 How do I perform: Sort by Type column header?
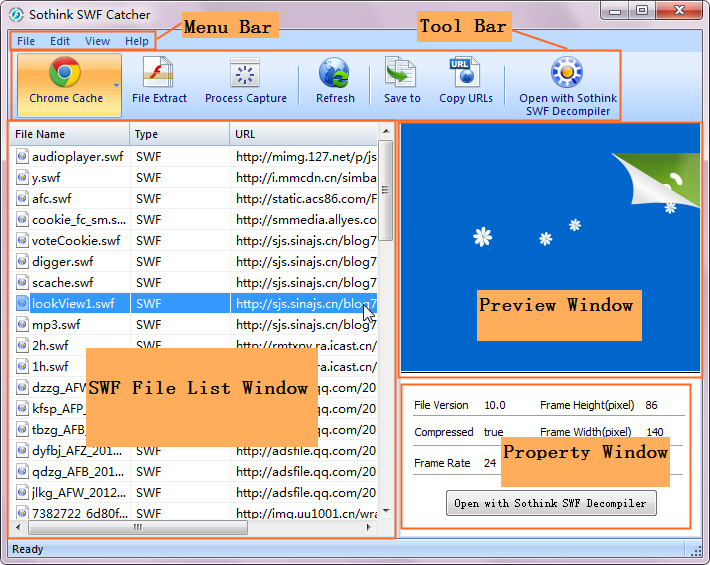click(180, 134)
